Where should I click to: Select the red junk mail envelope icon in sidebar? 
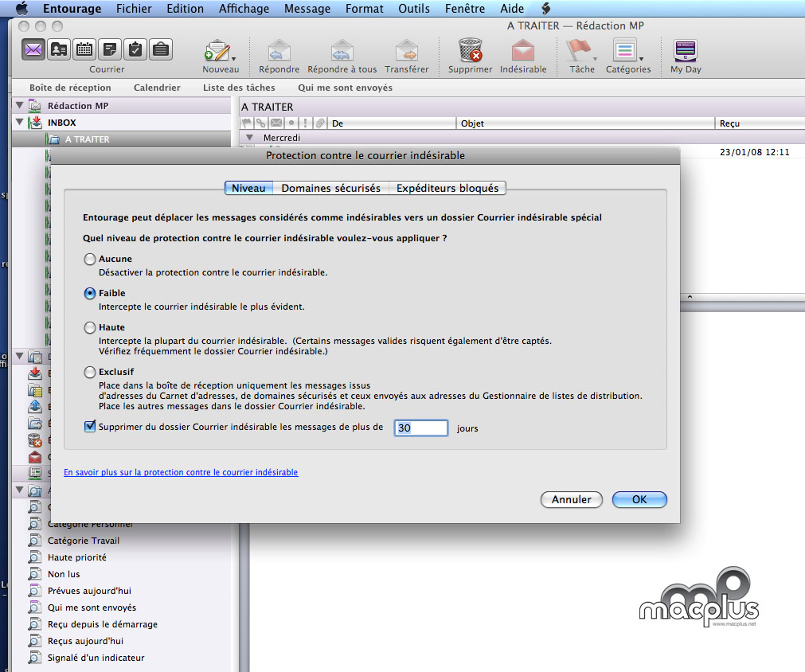[x=35, y=457]
